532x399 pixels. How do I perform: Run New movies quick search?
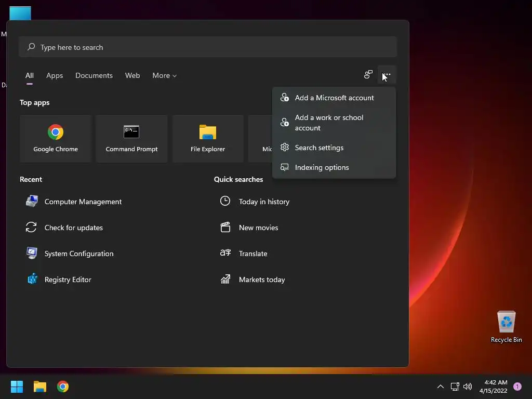[259, 228]
